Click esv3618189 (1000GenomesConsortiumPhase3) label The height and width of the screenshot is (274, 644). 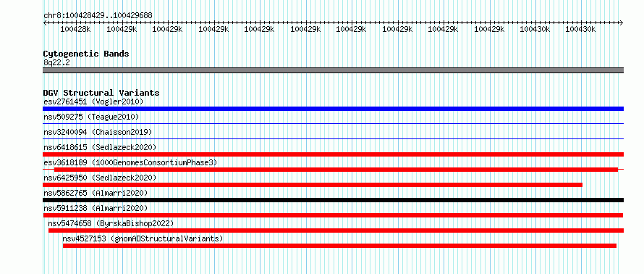[130, 162]
